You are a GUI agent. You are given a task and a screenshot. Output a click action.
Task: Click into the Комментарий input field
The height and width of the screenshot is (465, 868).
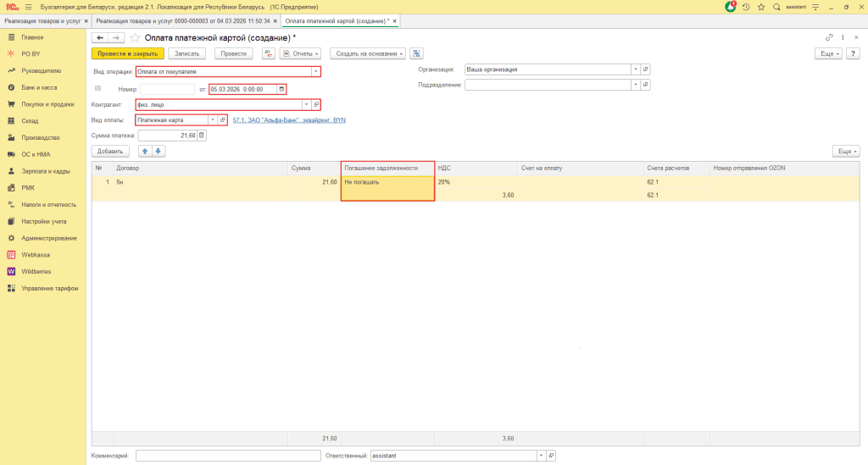226,456
